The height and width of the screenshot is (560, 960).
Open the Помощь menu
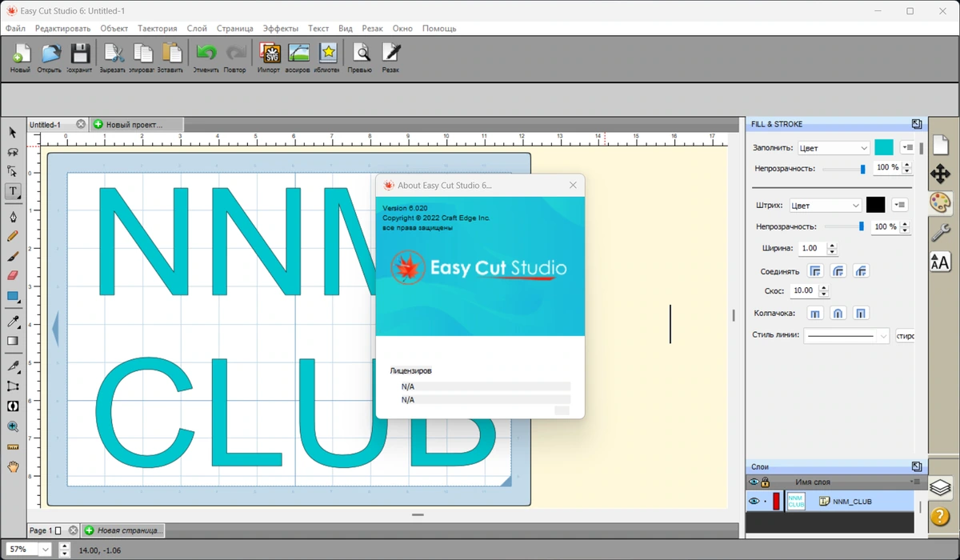coord(439,28)
